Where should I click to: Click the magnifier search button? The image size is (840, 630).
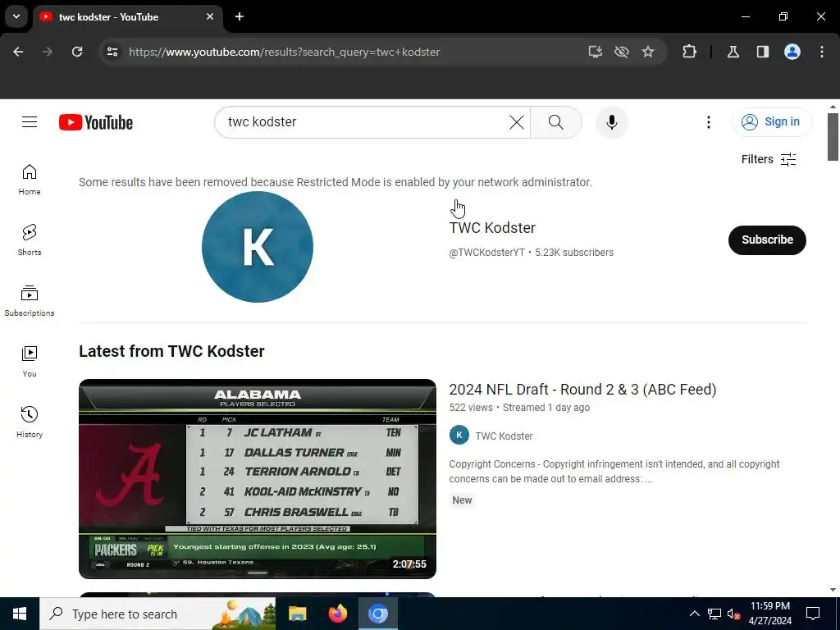click(x=556, y=122)
